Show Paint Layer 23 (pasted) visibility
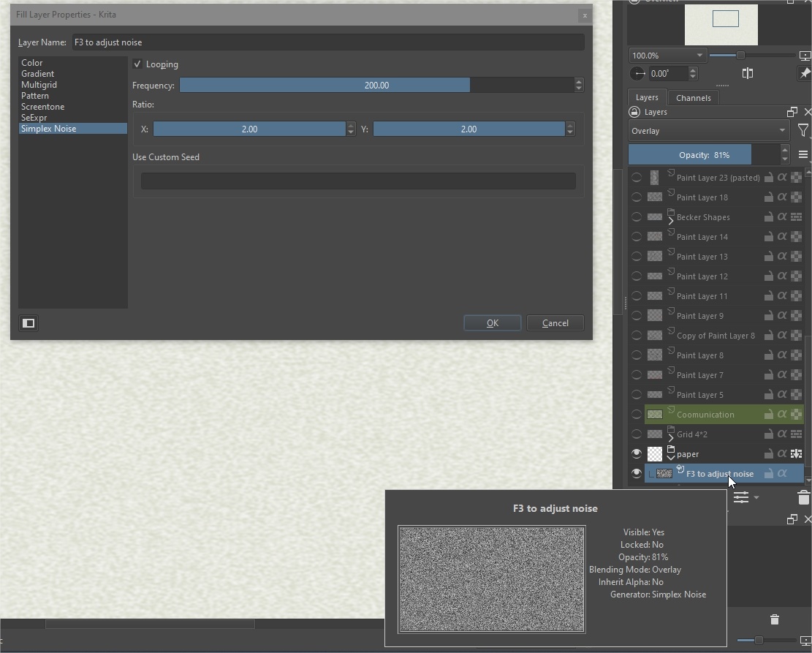This screenshot has width=812, height=653. pos(637,178)
